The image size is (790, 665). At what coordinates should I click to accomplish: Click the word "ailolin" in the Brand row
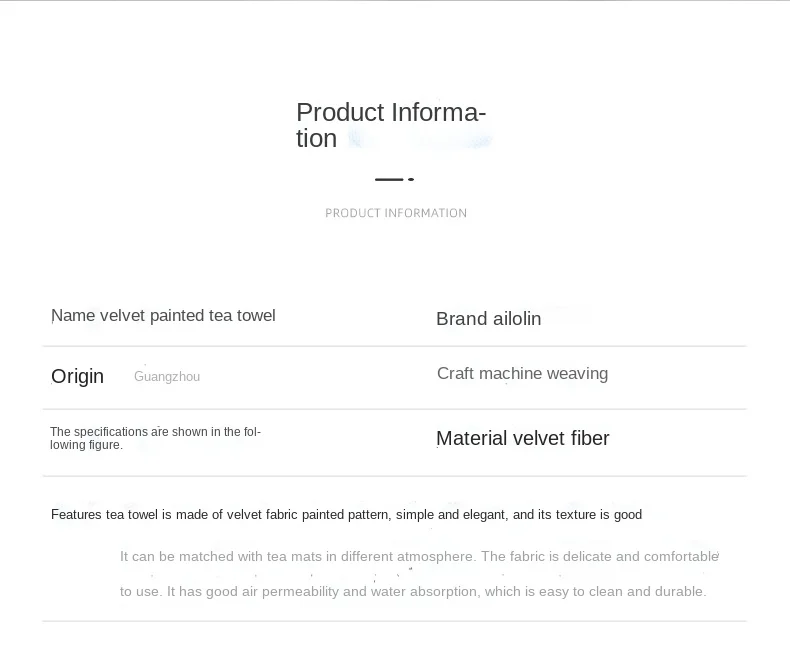click(x=517, y=319)
